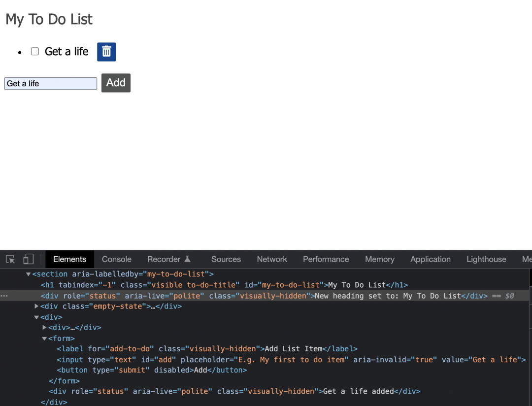Screen dimensions: 532x406
Task: Delete "Get a life" using the trash icon
Action: coord(106,52)
